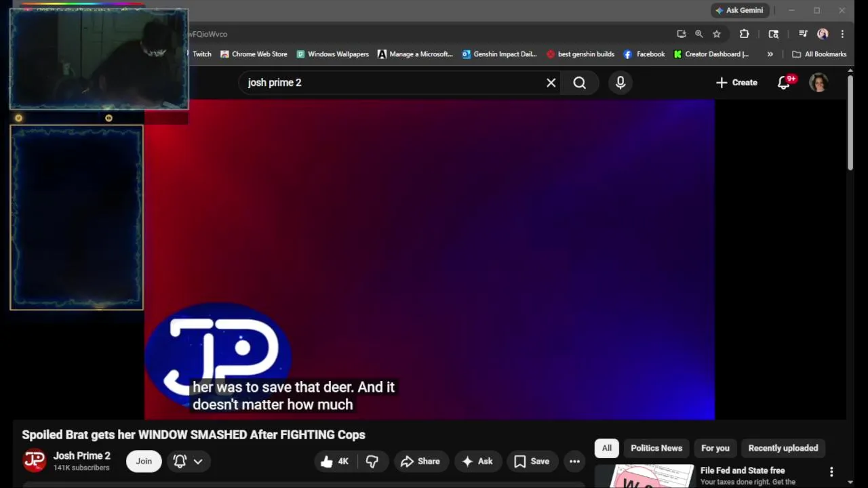Click the Ask Gemini button
The image size is (868, 488).
click(739, 10)
